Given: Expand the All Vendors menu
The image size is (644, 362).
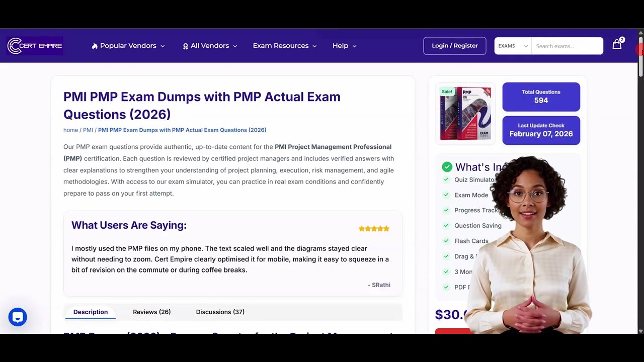Looking at the screenshot, I should [210, 46].
